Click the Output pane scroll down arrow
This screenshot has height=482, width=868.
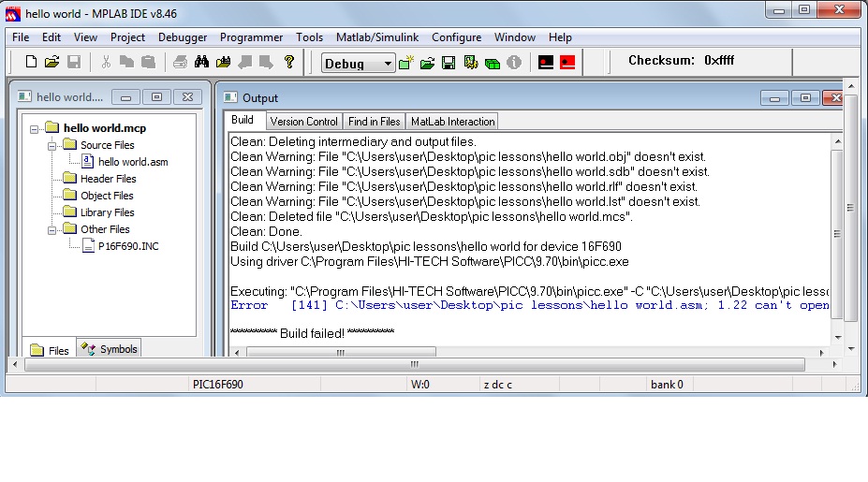pyautogui.click(x=837, y=337)
